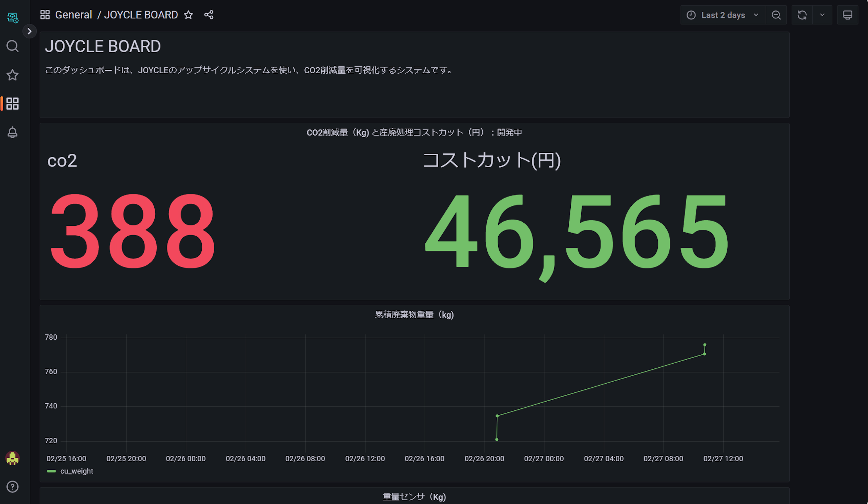Zoom out the time range
This screenshot has width=868, height=504.
(776, 15)
